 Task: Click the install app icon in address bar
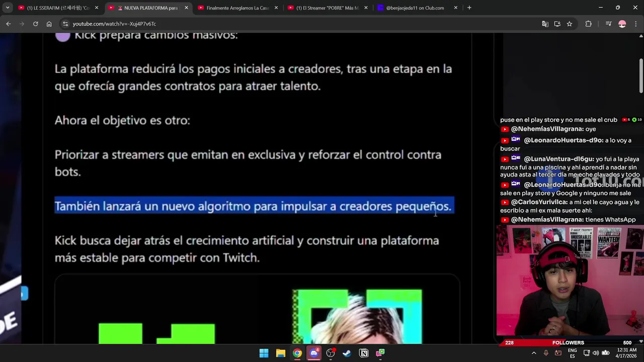(557, 24)
